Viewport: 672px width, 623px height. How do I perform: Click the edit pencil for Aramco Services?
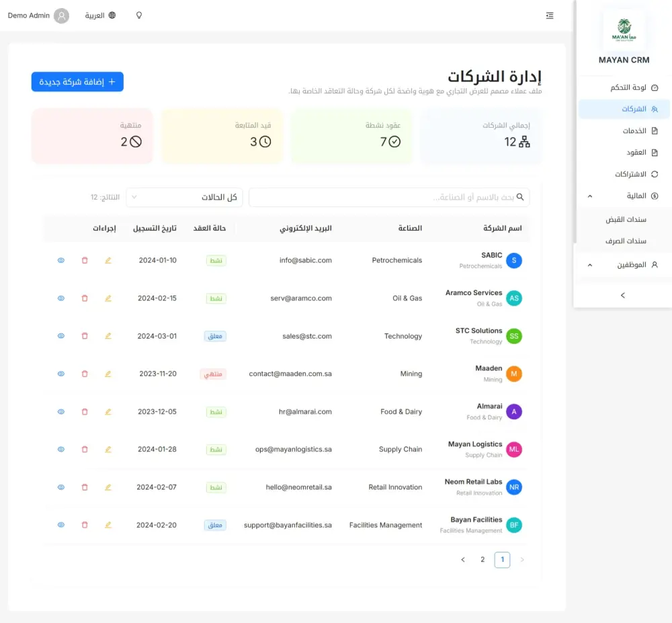pyautogui.click(x=108, y=298)
